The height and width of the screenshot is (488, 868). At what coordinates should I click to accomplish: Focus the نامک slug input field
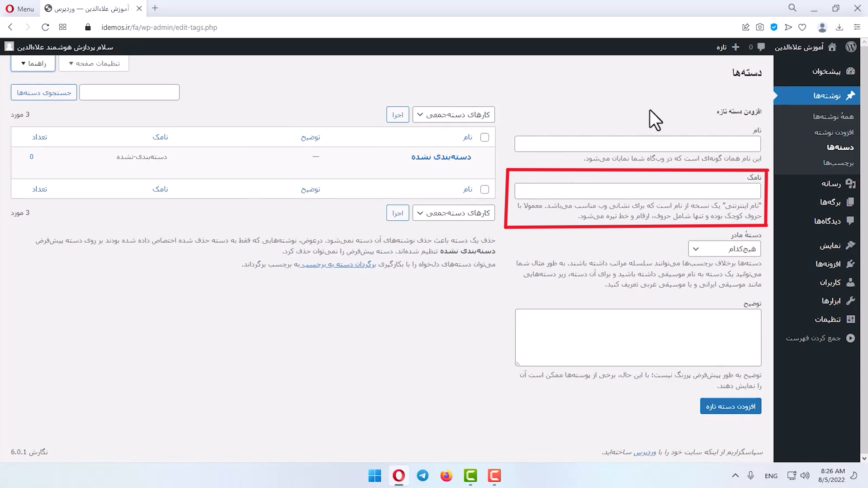[x=637, y=191]
